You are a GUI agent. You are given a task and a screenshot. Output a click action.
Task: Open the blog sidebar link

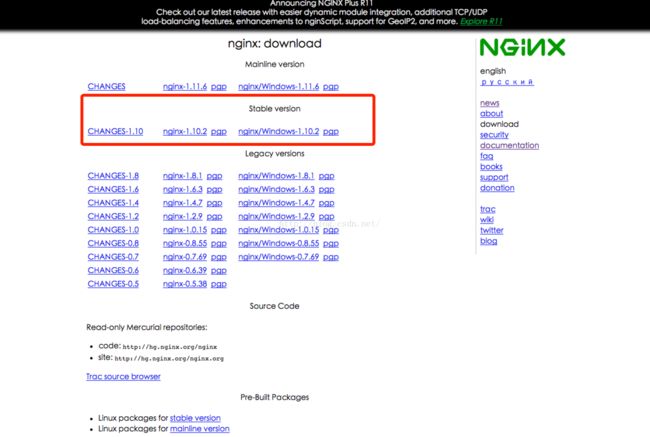coord(488,241)
